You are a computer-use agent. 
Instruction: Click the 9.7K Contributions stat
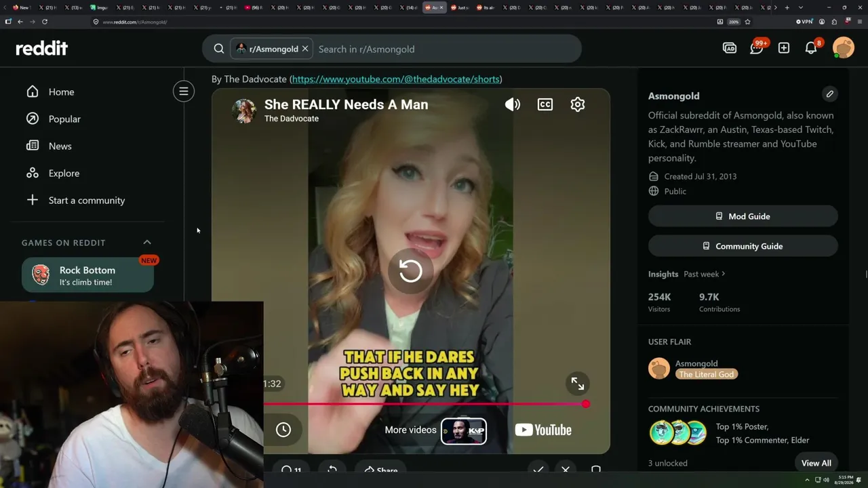pyautogui.click(x=719, y=302)
